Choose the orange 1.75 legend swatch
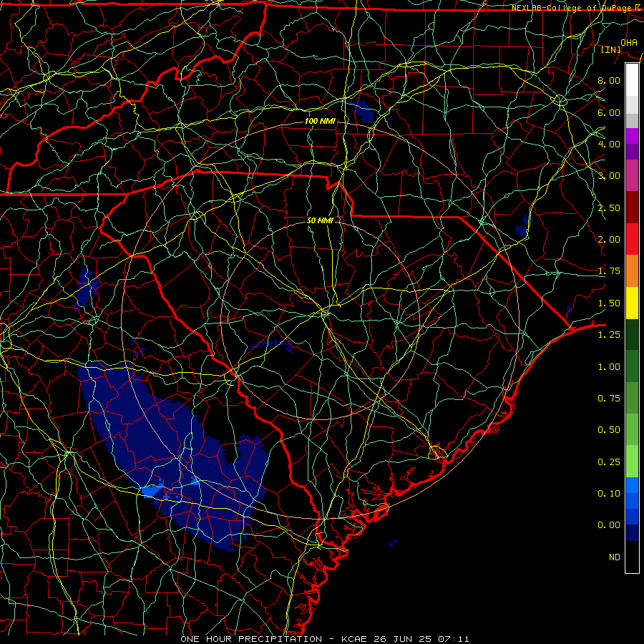This screenshot has width=644, height=644. [x=632, y=271]
